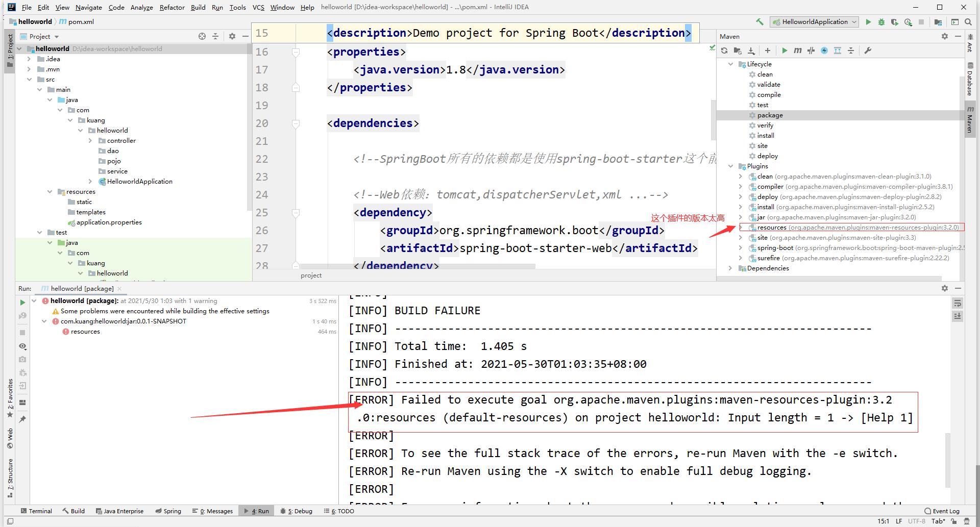Open the Spring tool window tab

168,511
